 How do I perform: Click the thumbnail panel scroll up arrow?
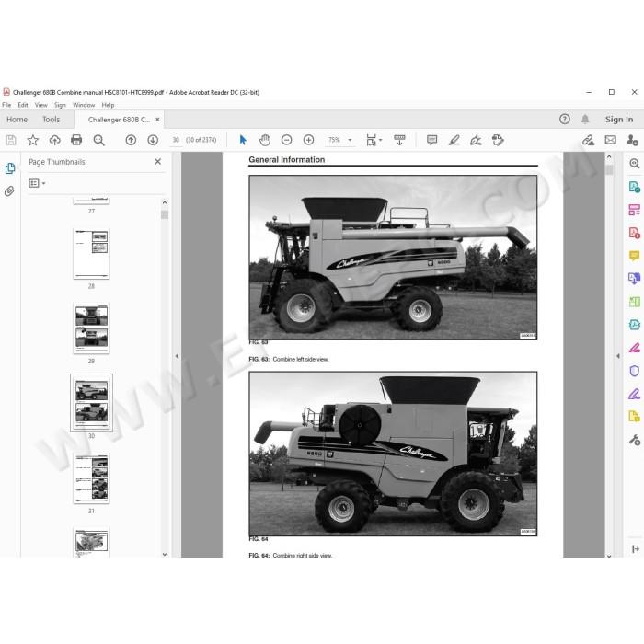[x=165, y=202]
